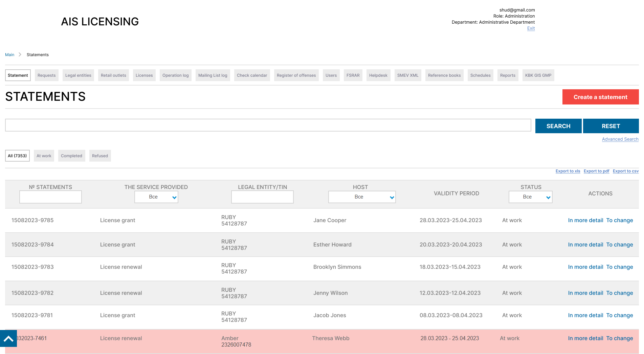This screenshot has width=644, height=354.
Task: Open the Check calendar tab
Action: coord(252,75)
